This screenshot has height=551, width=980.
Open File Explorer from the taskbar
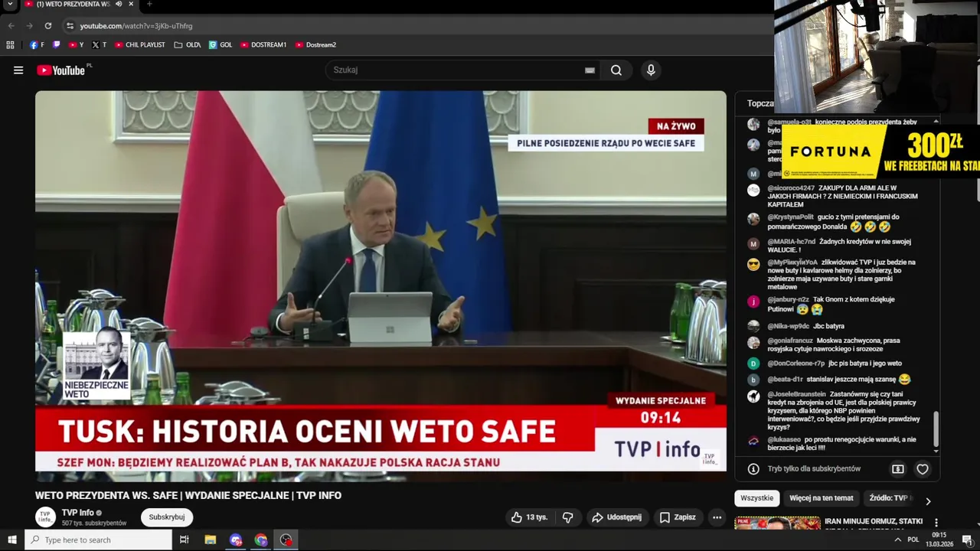click(x=211, y=540)
